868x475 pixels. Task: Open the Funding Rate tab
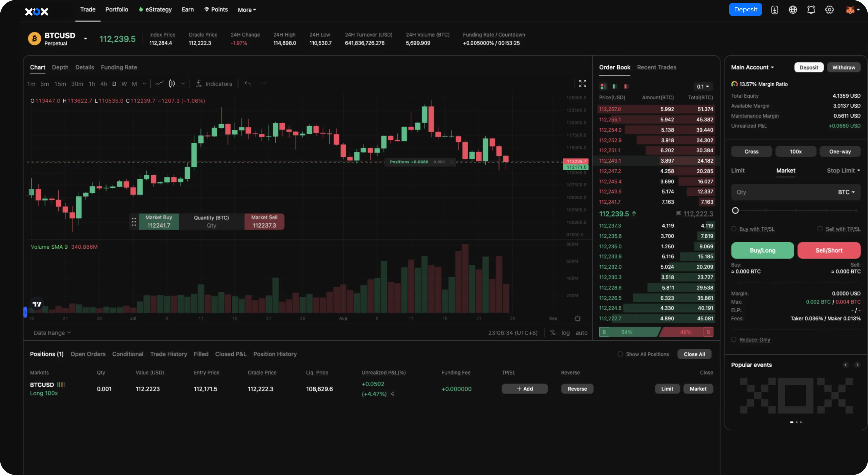(x=119, y=67)
